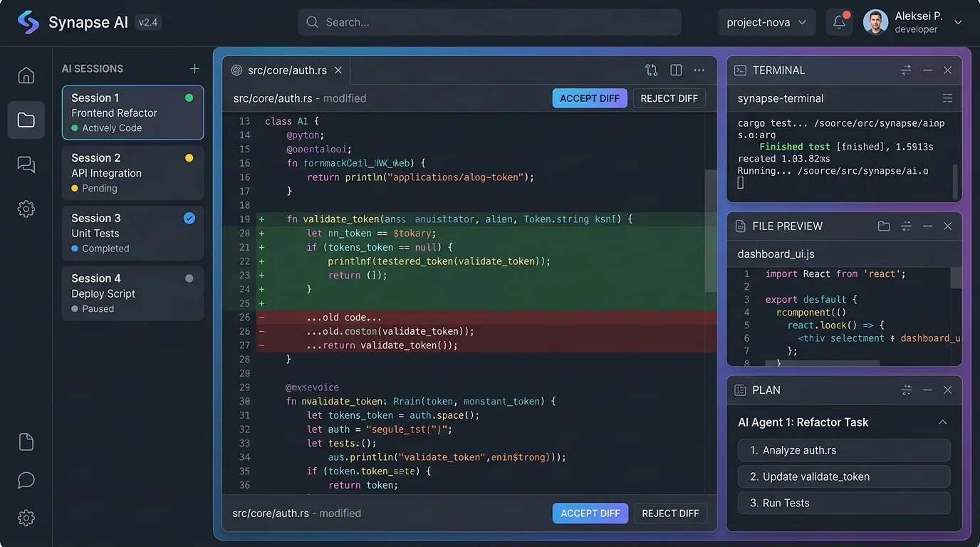The width and height of the screenshot is (980, 547).
Task: Toggle Session 2 yellow pending indicator
Action: point(187,157)
